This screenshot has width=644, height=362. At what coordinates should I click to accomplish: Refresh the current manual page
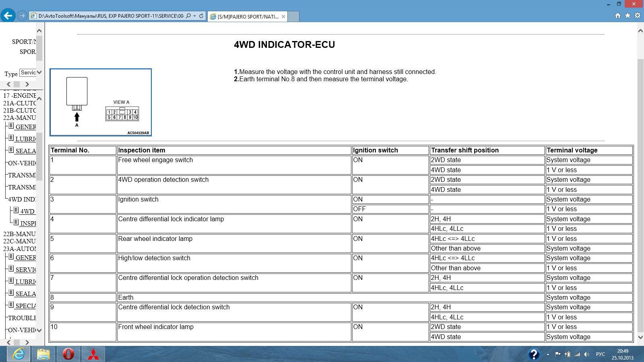201,16
